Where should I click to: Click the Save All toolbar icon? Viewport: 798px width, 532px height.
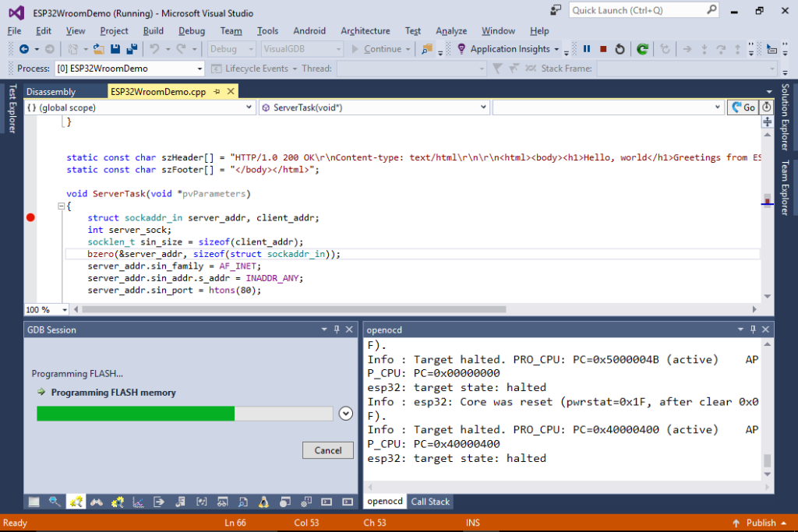(132, 48)
